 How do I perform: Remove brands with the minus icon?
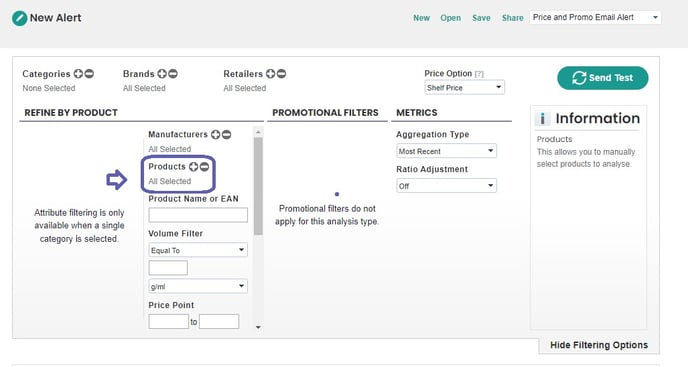pos(173,74)
